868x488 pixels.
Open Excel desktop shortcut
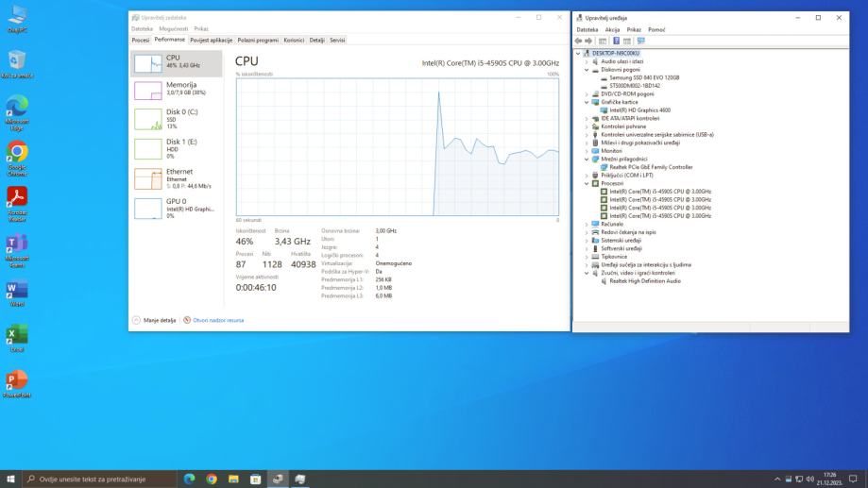pyautogui.click(x=17, y=339)
